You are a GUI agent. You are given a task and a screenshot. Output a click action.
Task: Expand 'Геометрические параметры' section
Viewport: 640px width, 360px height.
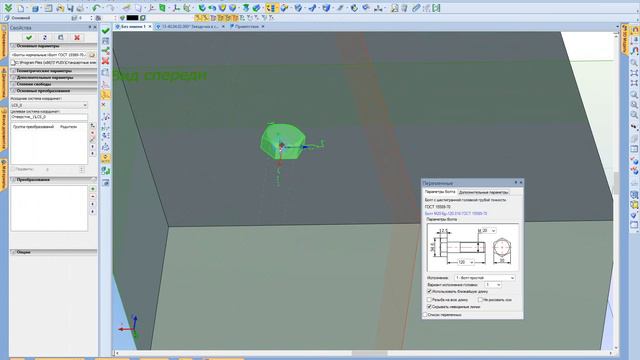coord(54,71)
